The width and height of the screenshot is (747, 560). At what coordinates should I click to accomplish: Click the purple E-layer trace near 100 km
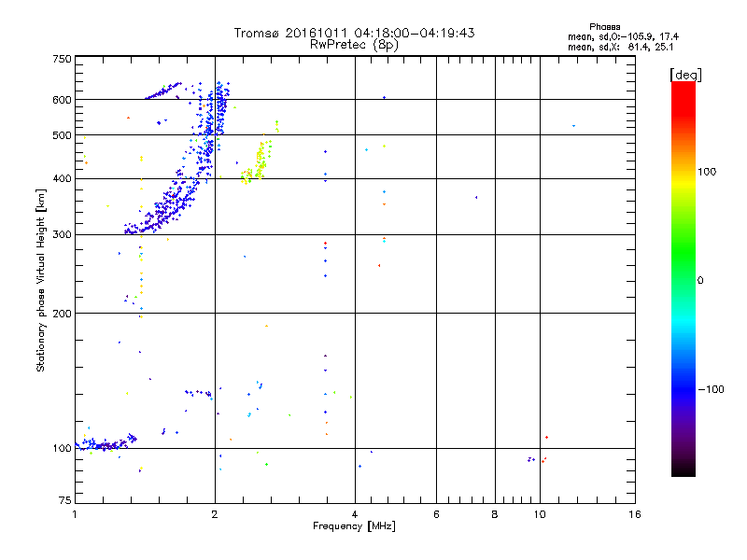107,444
